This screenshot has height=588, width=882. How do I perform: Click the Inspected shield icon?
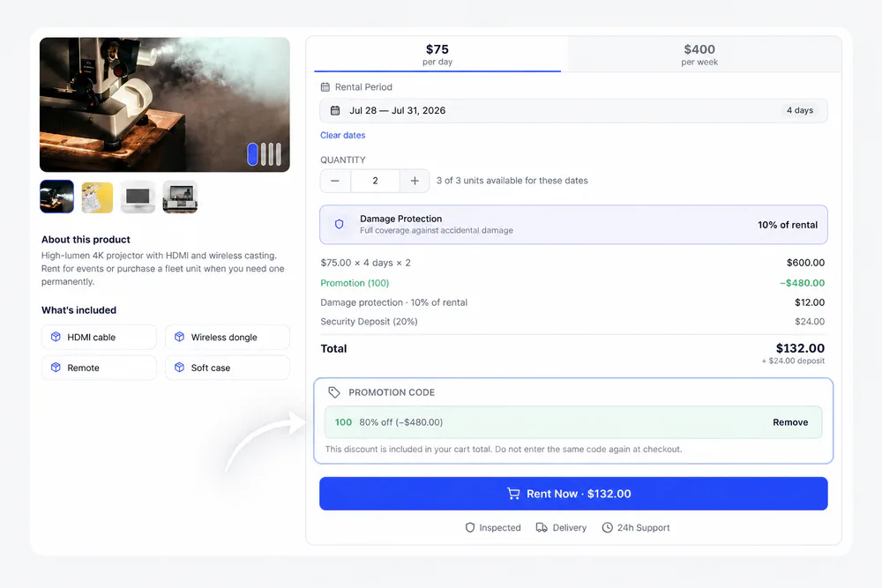[470, 527]
